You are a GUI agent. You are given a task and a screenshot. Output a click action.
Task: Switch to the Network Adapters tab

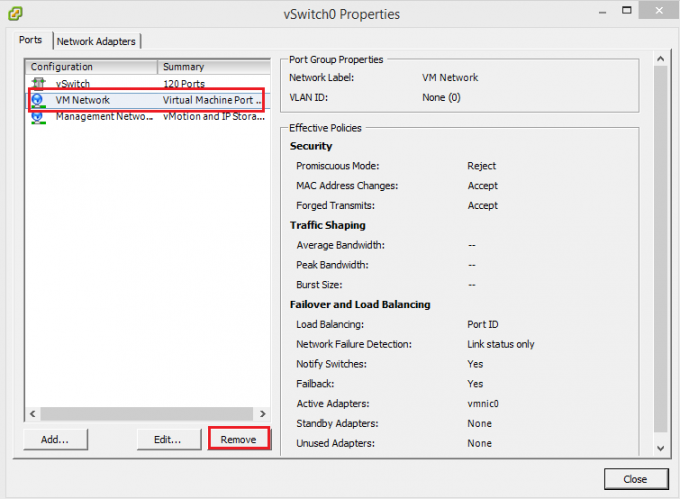(97, 41)
